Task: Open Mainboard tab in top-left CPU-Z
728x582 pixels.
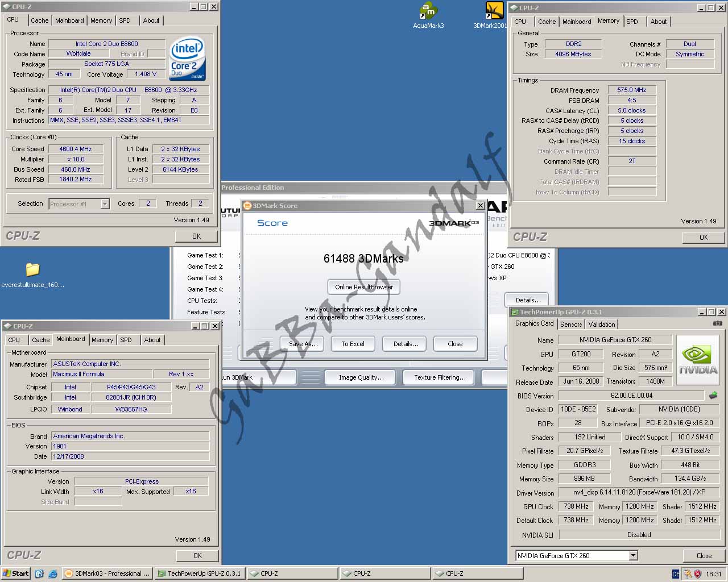Action: (x=69, y=20)
